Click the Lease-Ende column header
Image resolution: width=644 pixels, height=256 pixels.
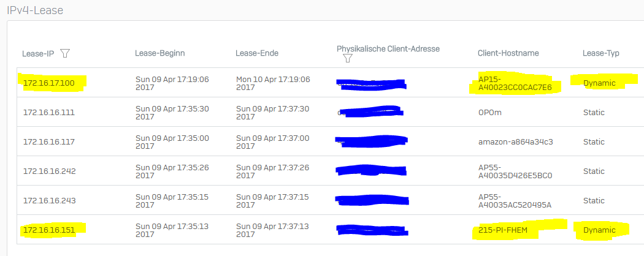pos(257,53)
